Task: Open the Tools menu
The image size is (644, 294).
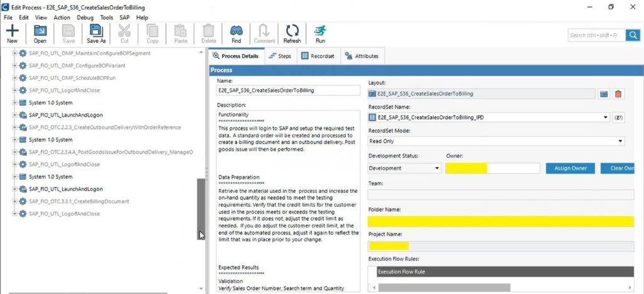Action: click(107, 18)
